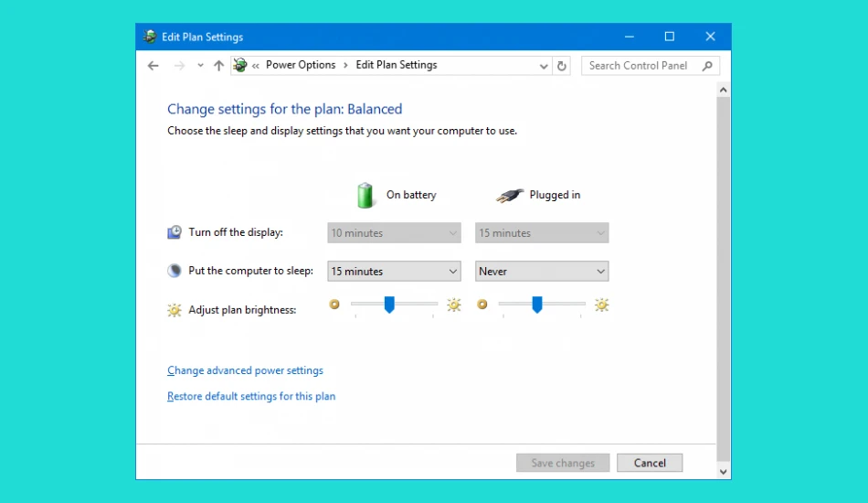The image size is (868, 503).
Task: Open the address bar history dropdown
Action: [544, 66]
